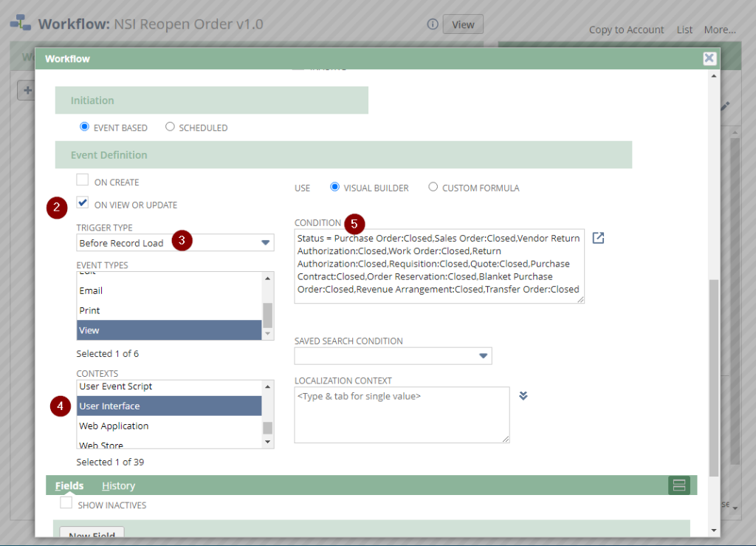The width and height of the screenshot is (756, 546).
Task: Click into the Condition text area
Action: (439, 266)
